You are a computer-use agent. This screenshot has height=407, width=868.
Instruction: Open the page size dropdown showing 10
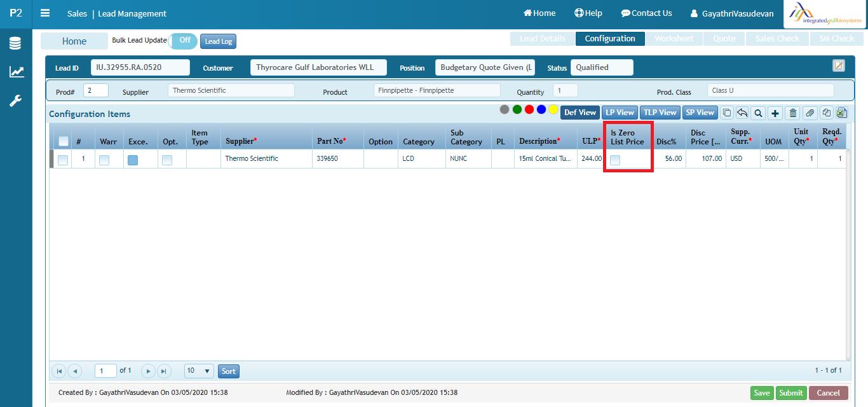199,371
